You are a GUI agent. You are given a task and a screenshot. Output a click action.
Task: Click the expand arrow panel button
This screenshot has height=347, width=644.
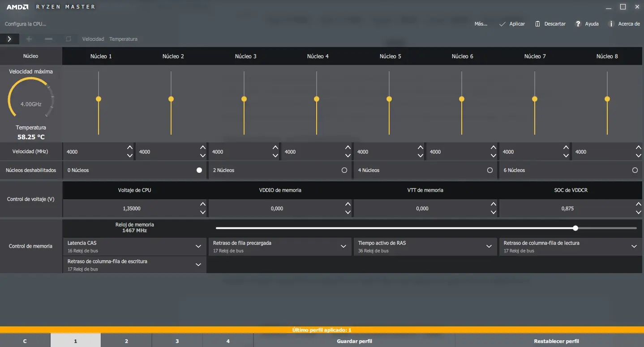9,39
